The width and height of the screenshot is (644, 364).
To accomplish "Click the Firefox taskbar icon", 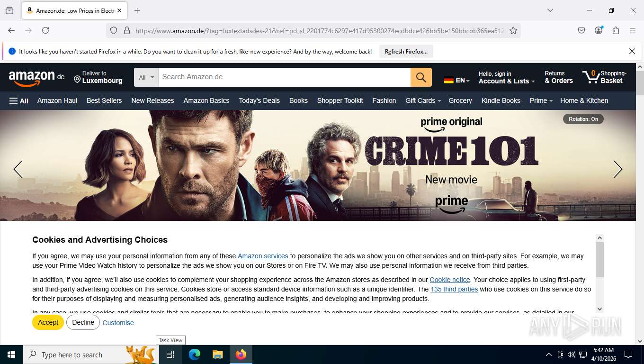I will click(x=241, y=355).
